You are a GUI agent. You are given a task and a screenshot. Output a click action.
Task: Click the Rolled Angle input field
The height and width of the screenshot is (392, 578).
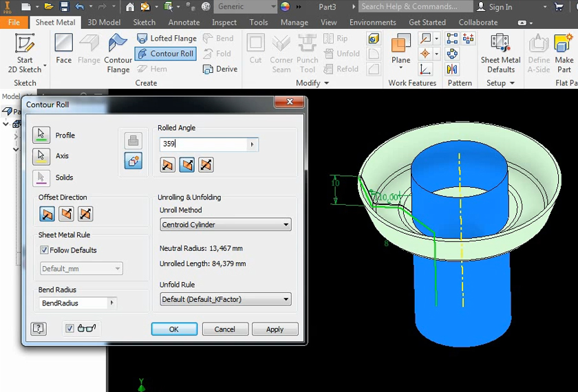coord(204,144)
